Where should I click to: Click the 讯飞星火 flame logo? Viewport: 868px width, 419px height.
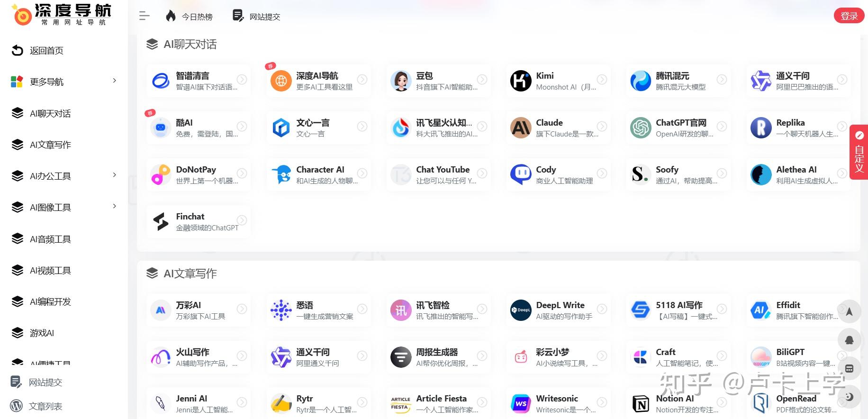pos(401,128)
